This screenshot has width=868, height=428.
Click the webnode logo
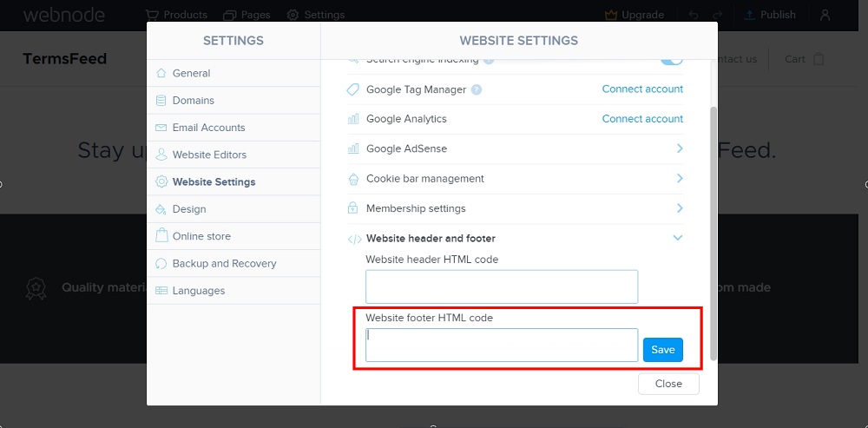63,15
